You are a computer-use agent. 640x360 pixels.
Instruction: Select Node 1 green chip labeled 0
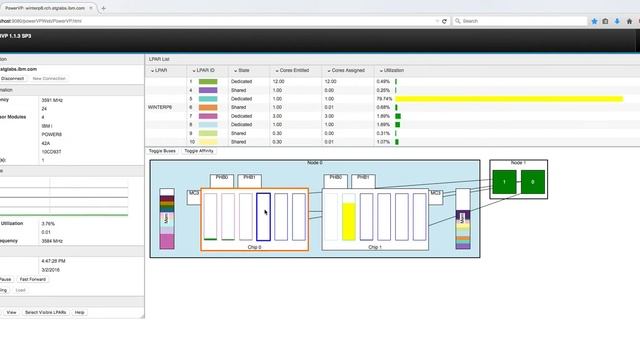533,182
